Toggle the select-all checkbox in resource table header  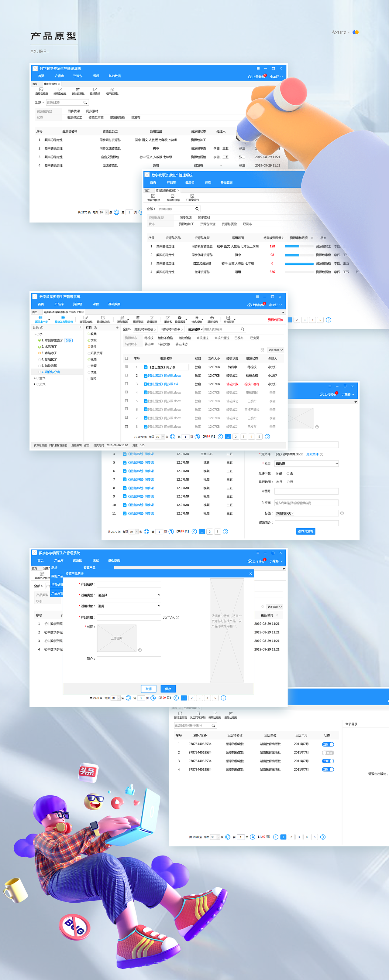coord(126,358)
